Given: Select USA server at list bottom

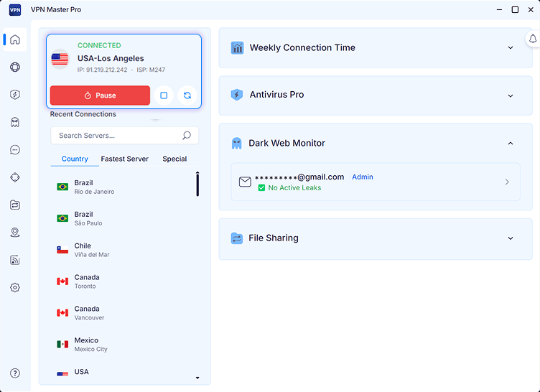Looking at the screenshot, I should pos(124,373).
